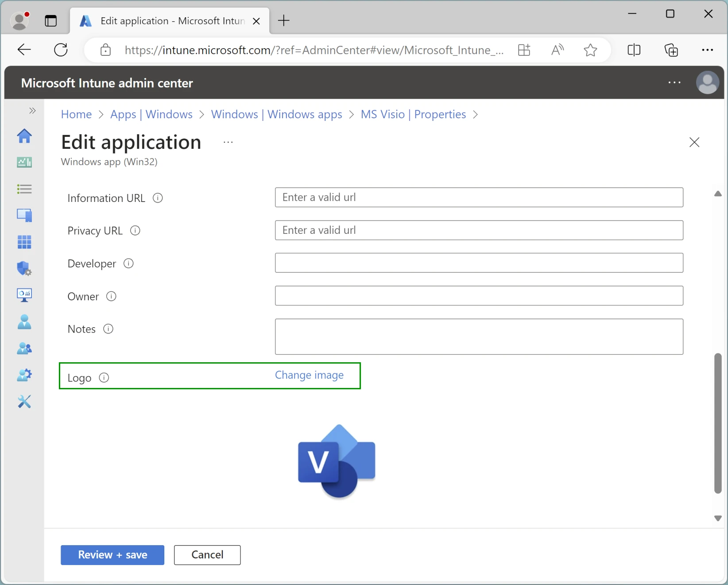Open Reports monitor icon in sidebar
This screenshot has width=728, height=585.
(x=24, y=295)
